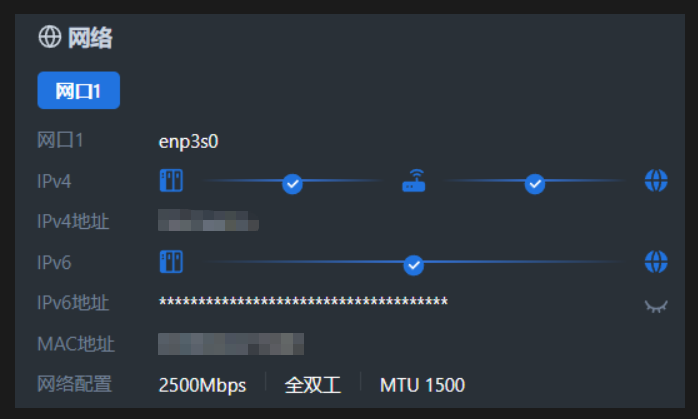The height and width of the screenshot is (419, 698).
Task: Click the masked IPv6 address asterisks
Action: 303,303
